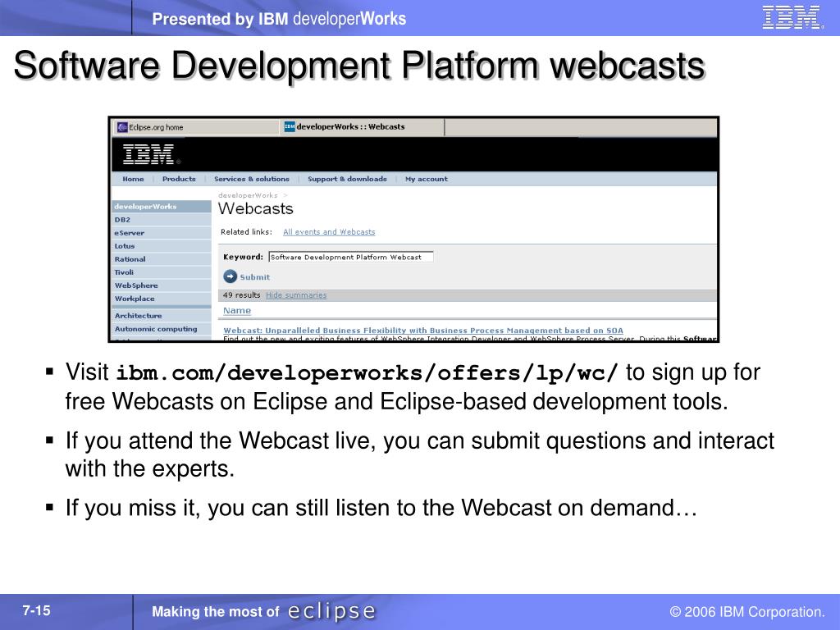
Task: Open the Support & downloads menu
Action: [347, 179]
